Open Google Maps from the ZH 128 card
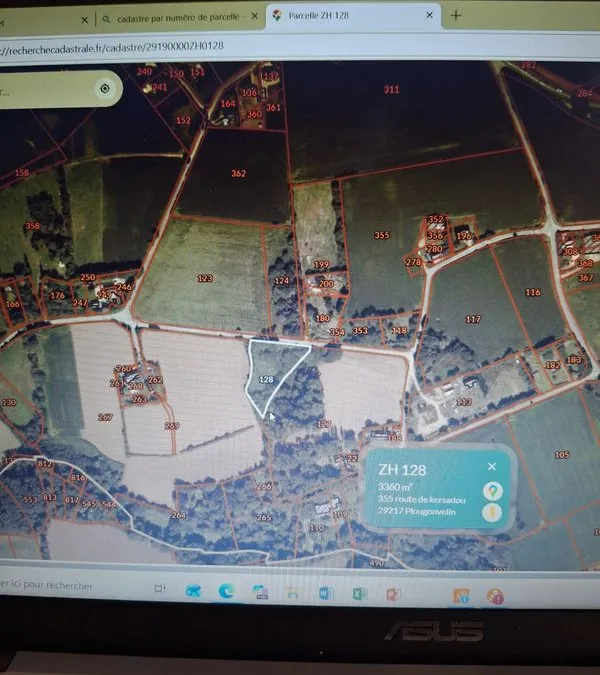This screenshot has width=600, height=675. coord(493,491)
